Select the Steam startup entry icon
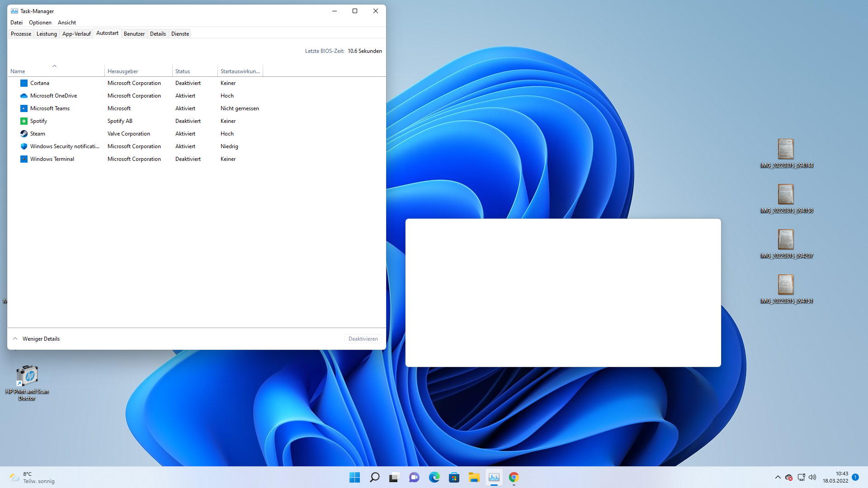Viewport: 868px width, 488px height. [x=24, y=134]
